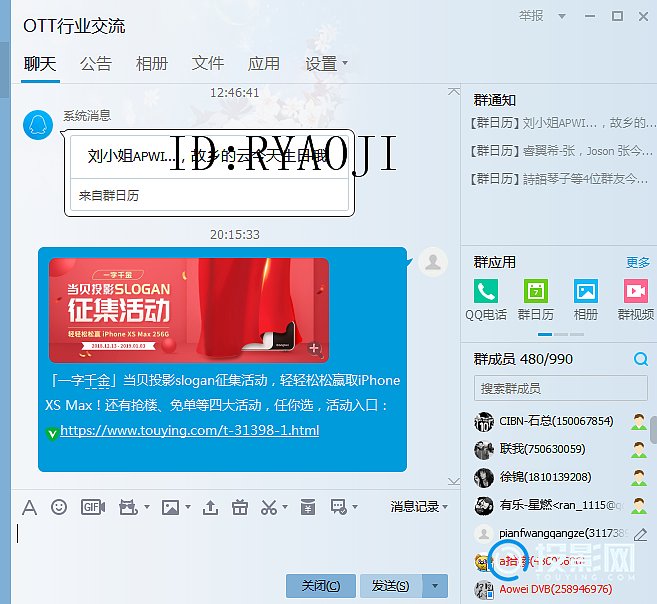The image size is (657, 604).
Task: Click the upload file icon
Action: pos(210,507)
